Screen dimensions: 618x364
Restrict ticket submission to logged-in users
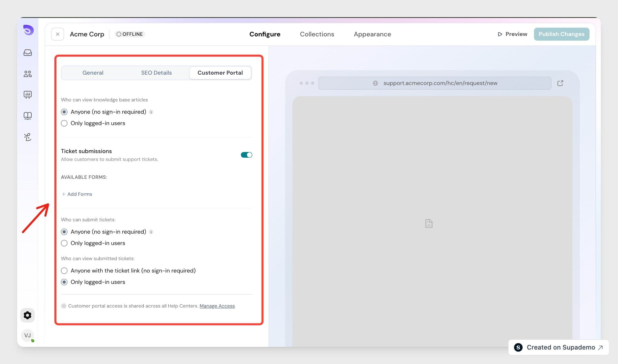click(x=64, y=243)
